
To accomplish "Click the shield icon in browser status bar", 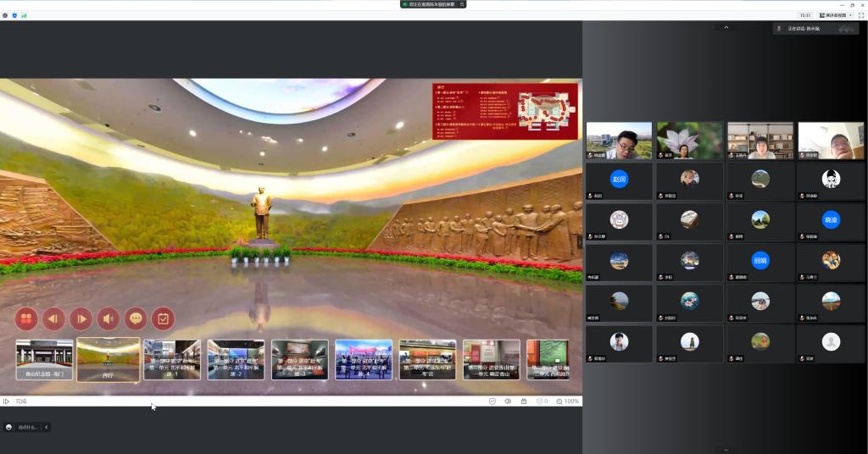I will tap(492, 401).
